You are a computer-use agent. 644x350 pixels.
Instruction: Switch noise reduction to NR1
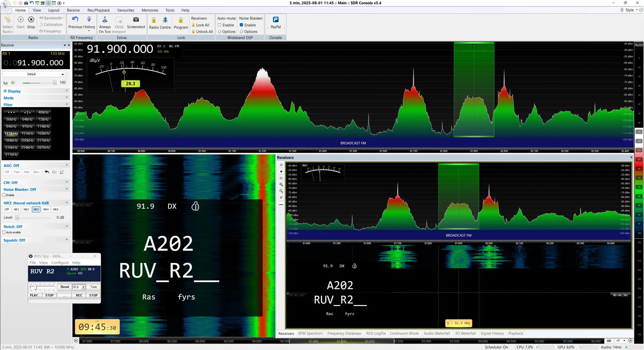coord(16,209)
